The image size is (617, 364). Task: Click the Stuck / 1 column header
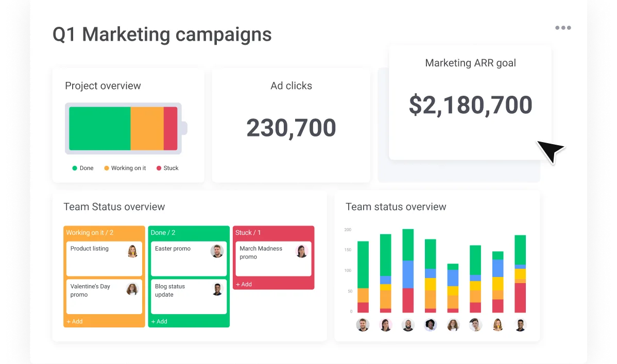tap(248, 233)
